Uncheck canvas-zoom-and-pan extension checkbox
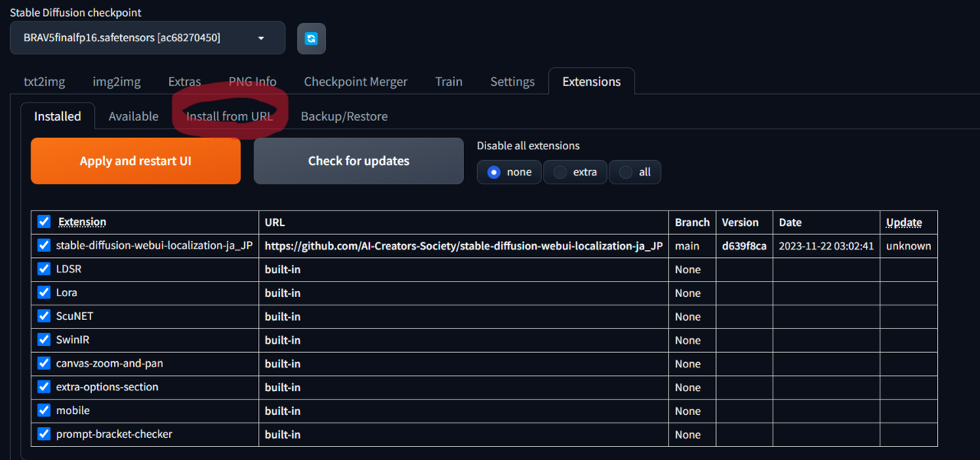 click(x=44, y=364)
